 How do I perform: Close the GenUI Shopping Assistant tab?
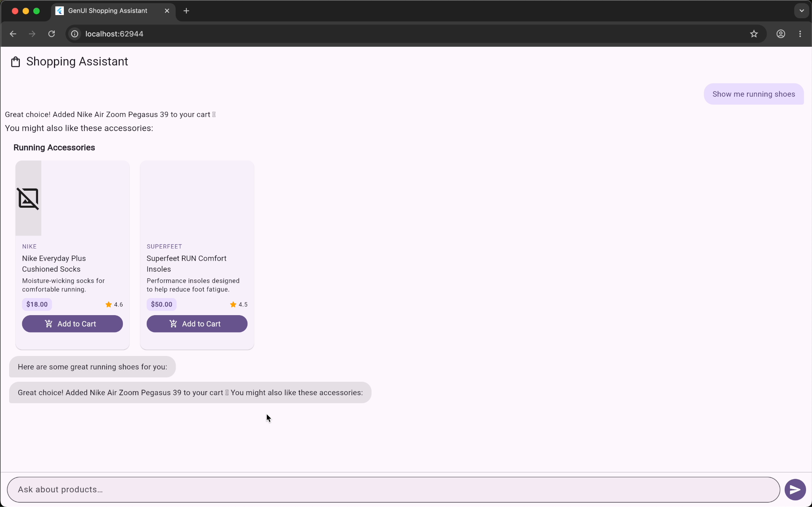(167, 11)
